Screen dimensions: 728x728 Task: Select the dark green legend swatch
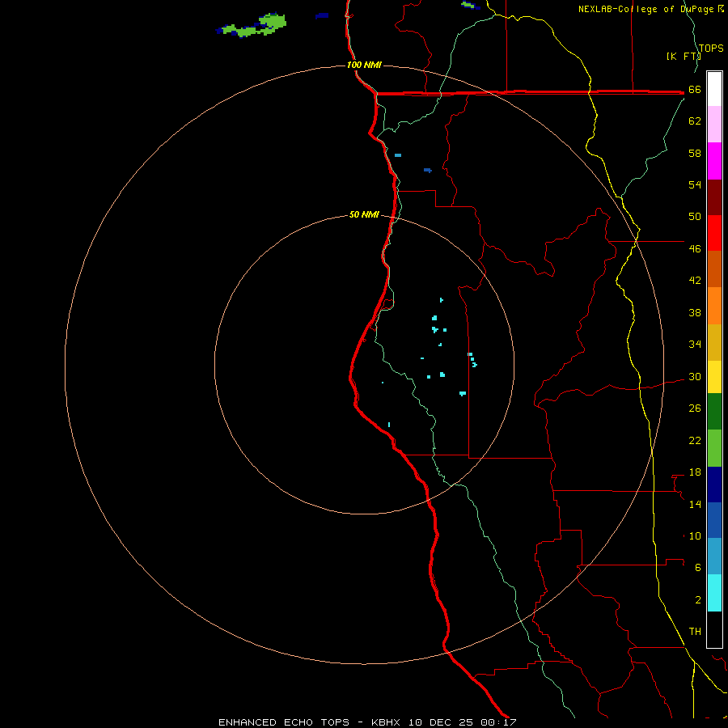tap(714, 412)
